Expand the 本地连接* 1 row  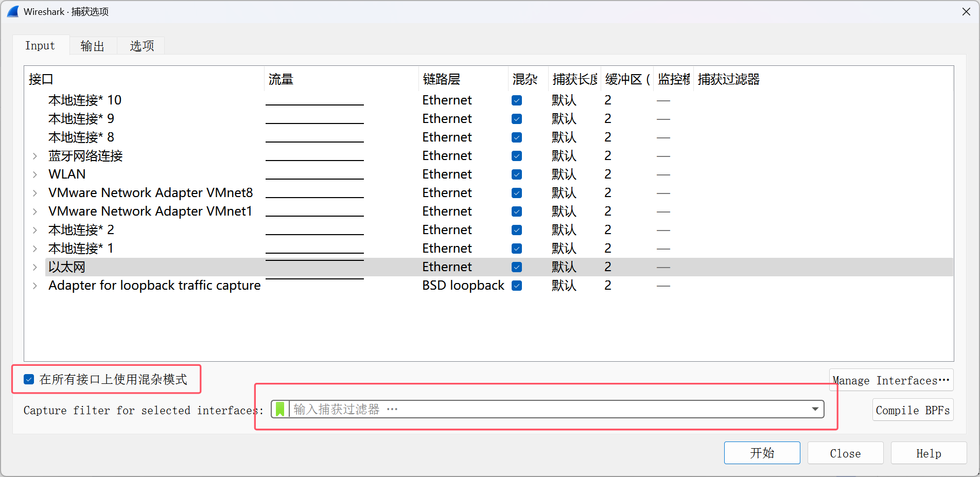click(x=35, y=249)
